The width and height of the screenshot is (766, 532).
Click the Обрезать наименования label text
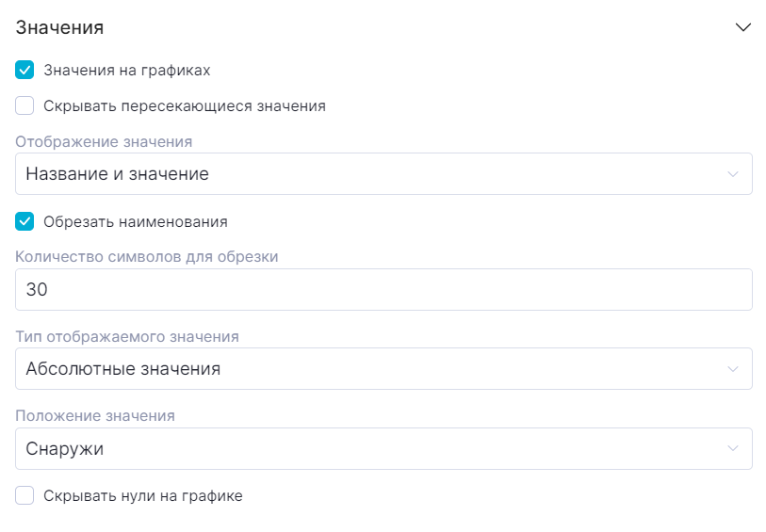click(136, 223)
